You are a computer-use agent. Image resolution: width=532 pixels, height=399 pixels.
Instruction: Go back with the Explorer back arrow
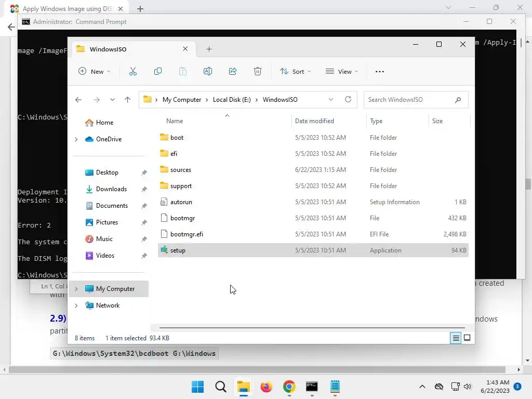[x=78, y=100]
